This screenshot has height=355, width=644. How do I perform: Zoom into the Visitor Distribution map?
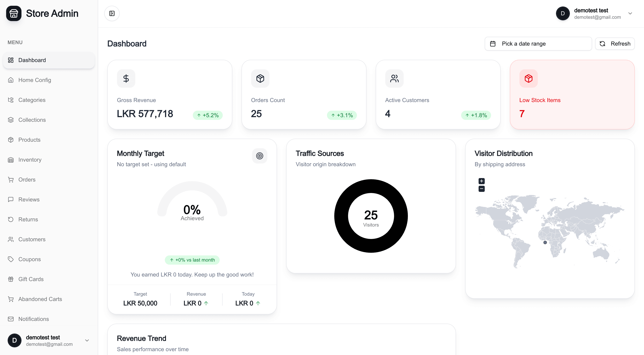coord(481,181)
